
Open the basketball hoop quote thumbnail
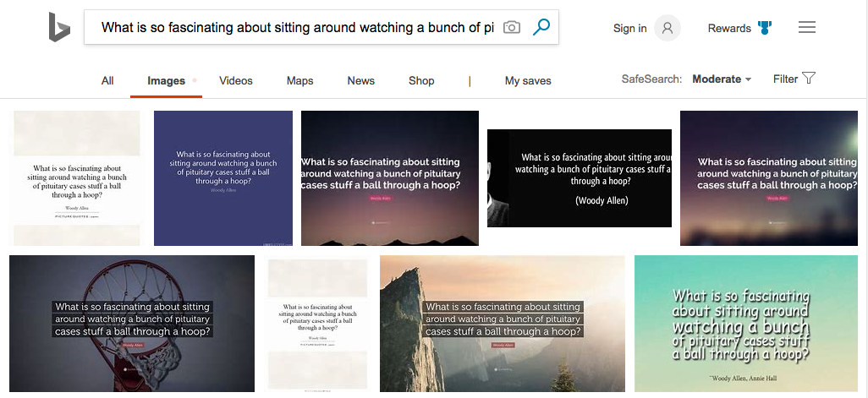(132, 324)
